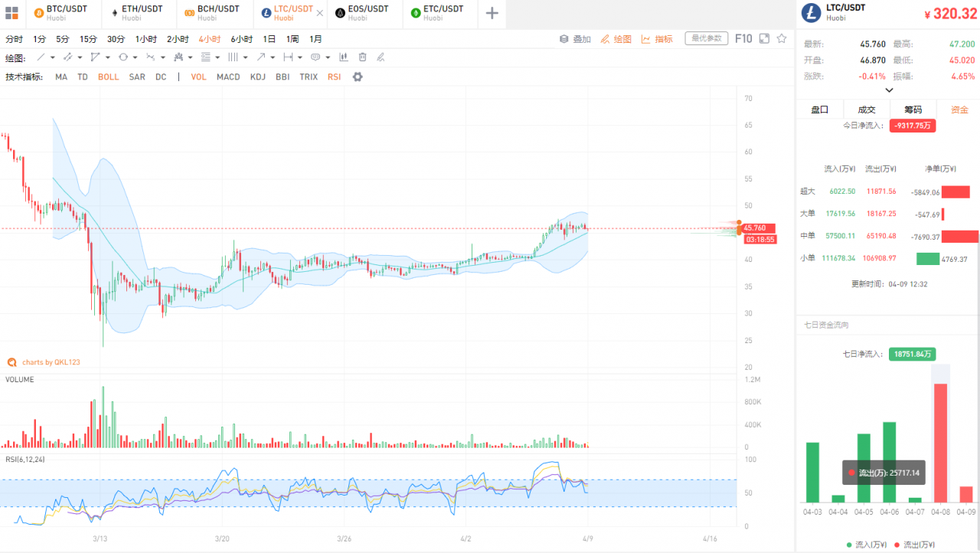Select the wave pattern drawing tool
This screenshot has height=553, width=980.
(151, 57)
